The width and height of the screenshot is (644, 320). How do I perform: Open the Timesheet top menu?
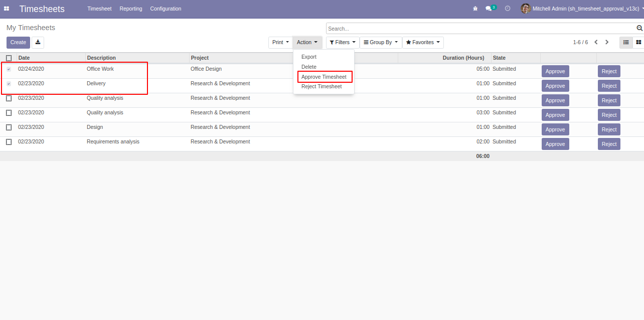click(x=99, y=9)
